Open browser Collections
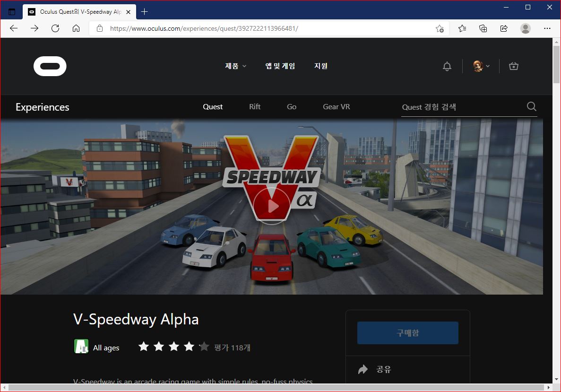The height and width of the screenshot is (392, 561). pyautogui.click(x=483, y=28)
